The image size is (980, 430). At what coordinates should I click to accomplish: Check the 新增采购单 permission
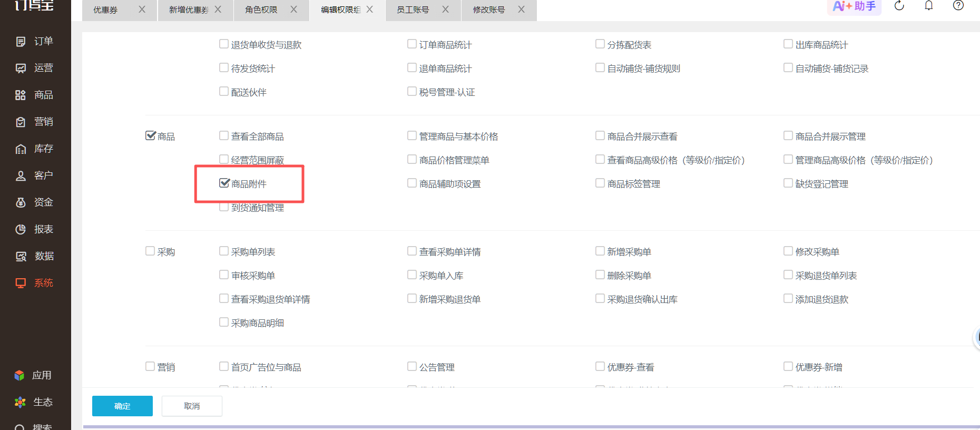click(x=600, y=251)
